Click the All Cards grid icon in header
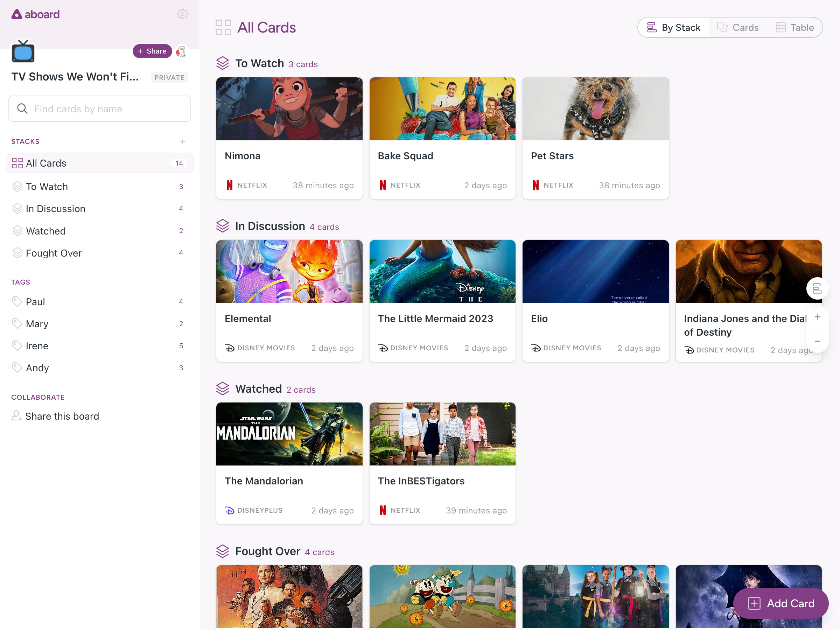 223,27
